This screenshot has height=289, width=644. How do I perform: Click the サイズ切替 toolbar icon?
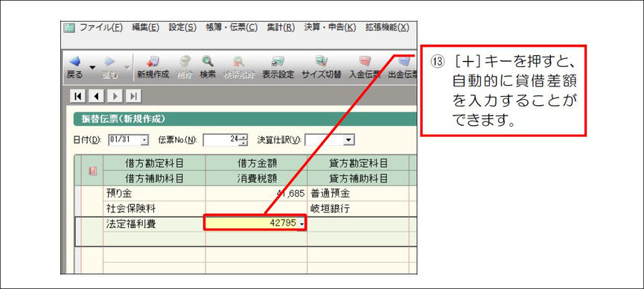[321, 62]
